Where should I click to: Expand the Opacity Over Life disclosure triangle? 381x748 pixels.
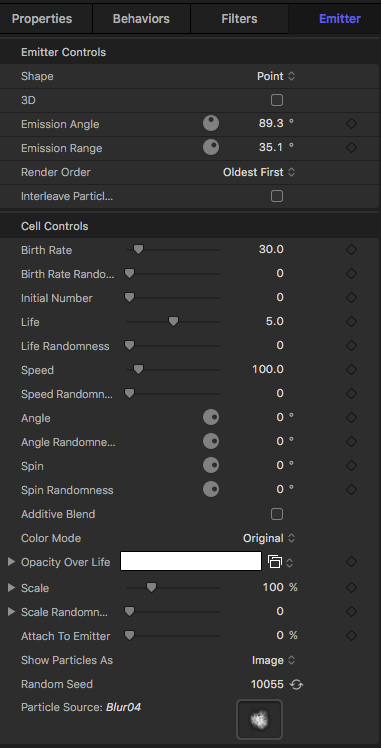[11, 562]
